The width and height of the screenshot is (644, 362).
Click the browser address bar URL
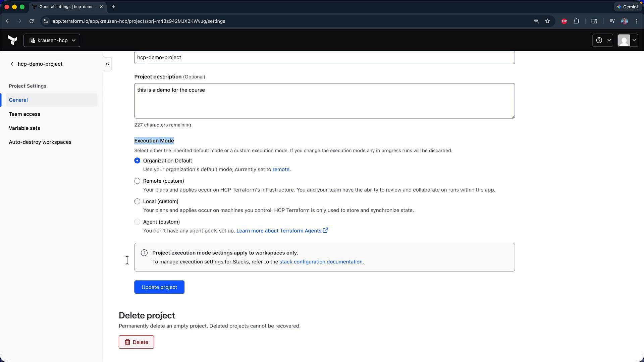pyautogui.click(x=139, y=21)
